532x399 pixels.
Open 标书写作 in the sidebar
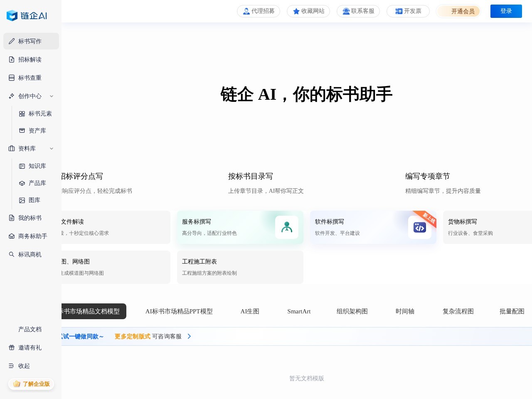[x=31, y=41]
